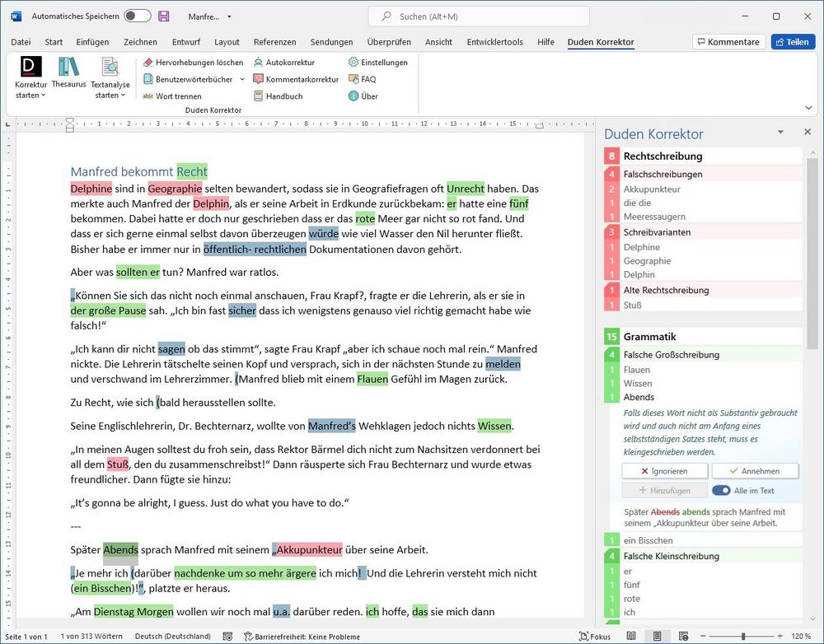Click the Duden pane vertical scrollbar
This screenshot has height=644, width=824.
tap(812, 254)
